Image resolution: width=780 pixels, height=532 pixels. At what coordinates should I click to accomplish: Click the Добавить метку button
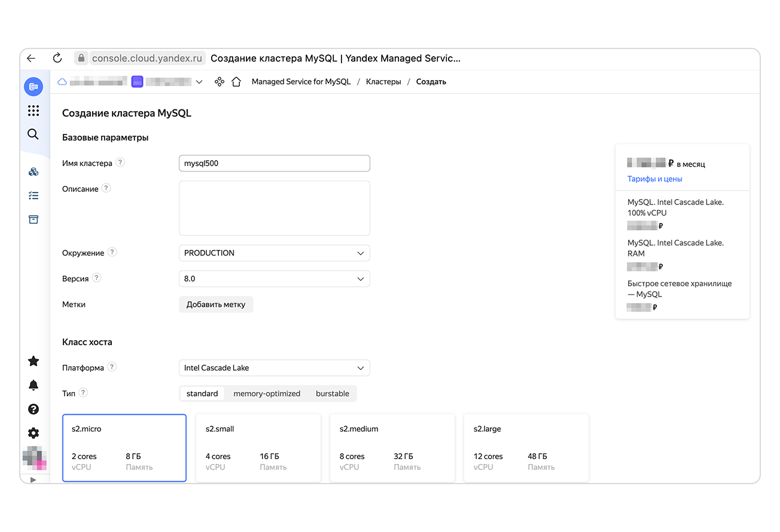coord(216,304)
